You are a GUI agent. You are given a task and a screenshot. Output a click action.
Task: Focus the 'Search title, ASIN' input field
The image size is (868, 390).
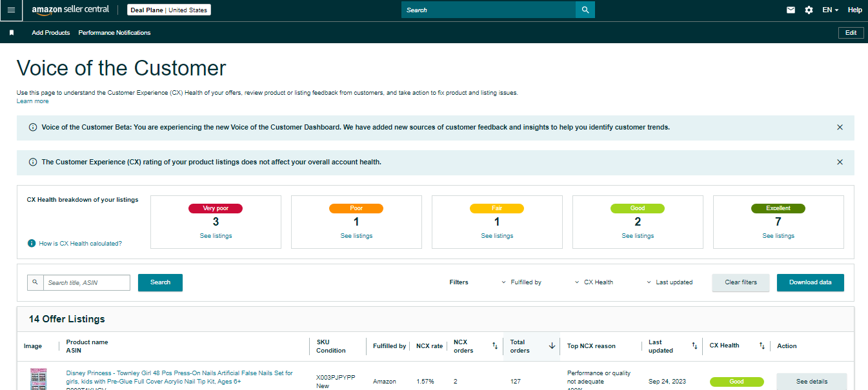pyautogui.click(x=86, y=282)
